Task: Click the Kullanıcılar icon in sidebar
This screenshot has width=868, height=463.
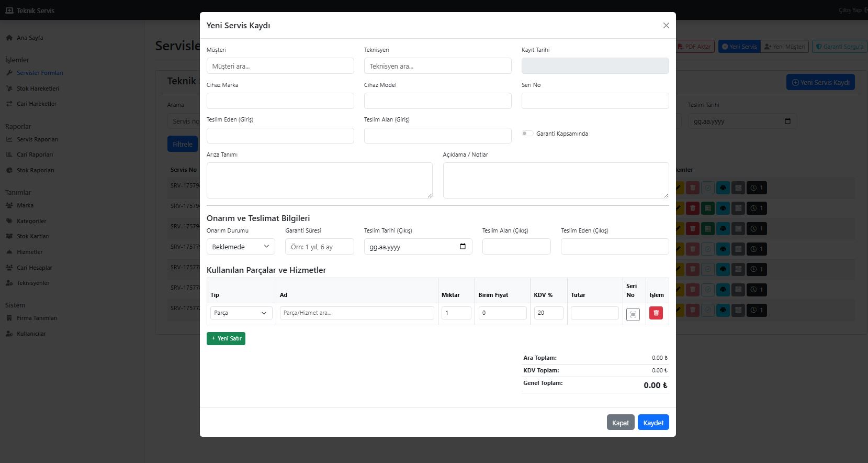Action: pyautogui.click(x=9, y=334)
